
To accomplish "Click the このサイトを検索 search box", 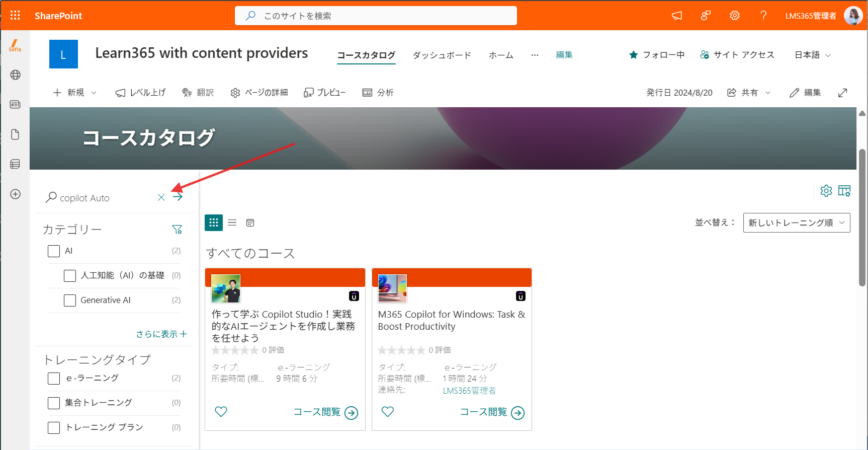I will tap(376, 16).
